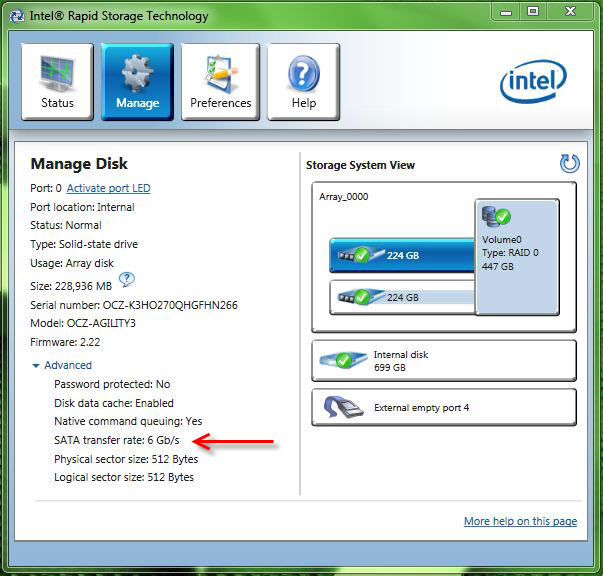Select Volume0 RAID 0 volume
The width and height of the screenshot is (603, 576).
point(517,257)
